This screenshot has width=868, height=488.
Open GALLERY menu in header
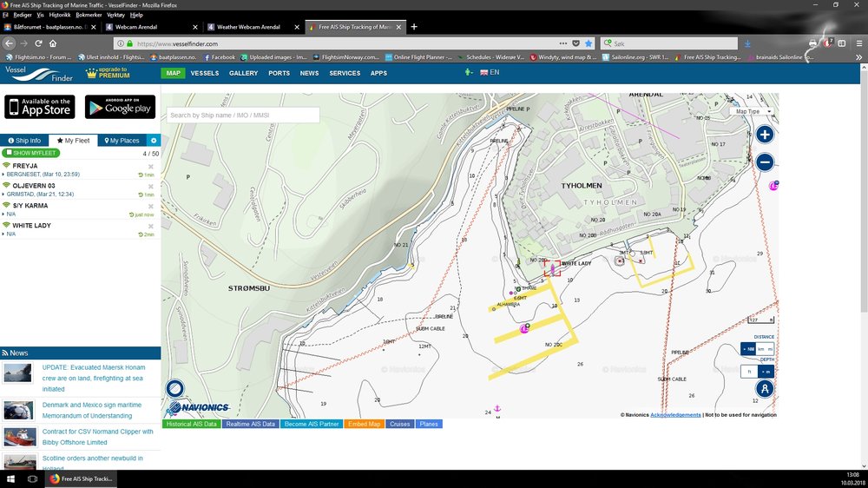pyautogui.click(x=244, y=73)
